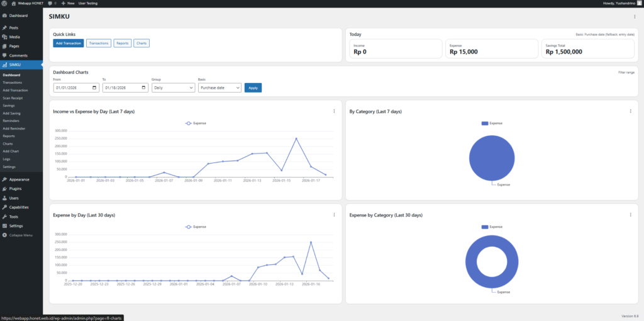Expand the Basis dropdown showing Purchase date
644x321 pixels.
(x=219, y=88)
